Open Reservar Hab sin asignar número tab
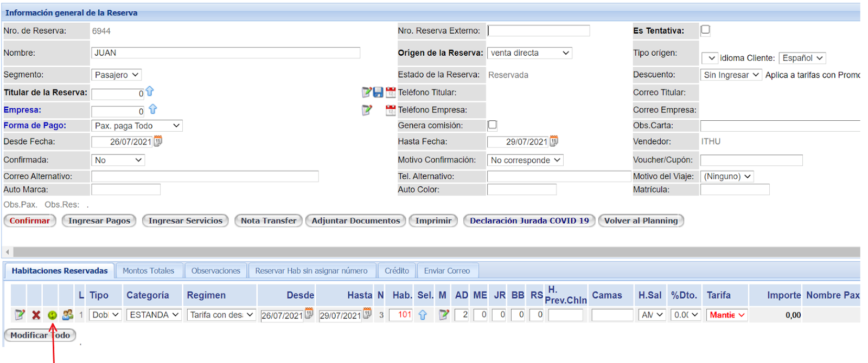 coord(311,271)
